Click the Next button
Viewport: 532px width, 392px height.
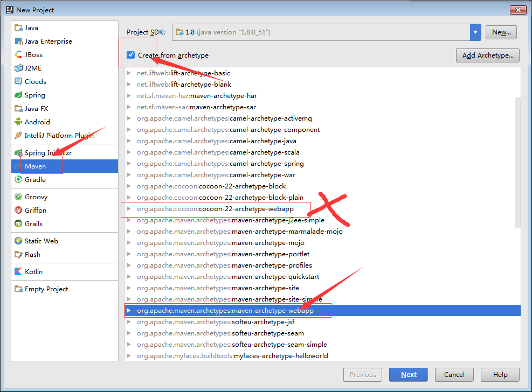(x=409, y=375)
